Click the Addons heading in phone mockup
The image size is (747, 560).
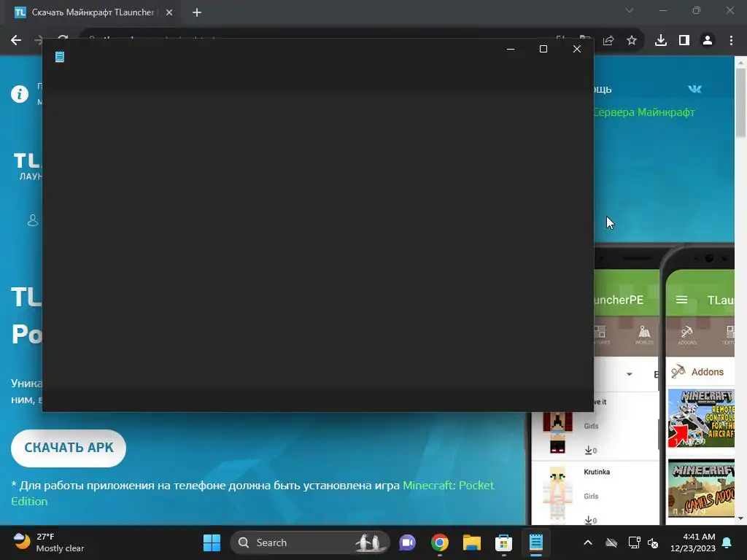point(708,372)
